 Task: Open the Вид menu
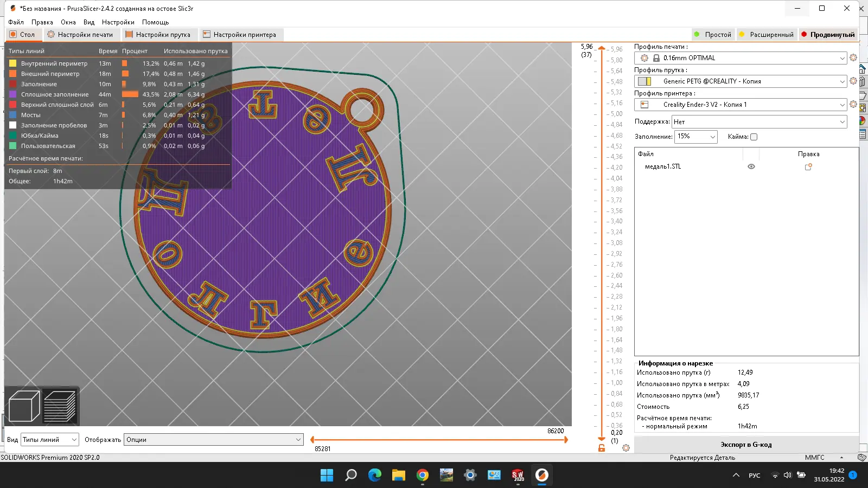88,22
